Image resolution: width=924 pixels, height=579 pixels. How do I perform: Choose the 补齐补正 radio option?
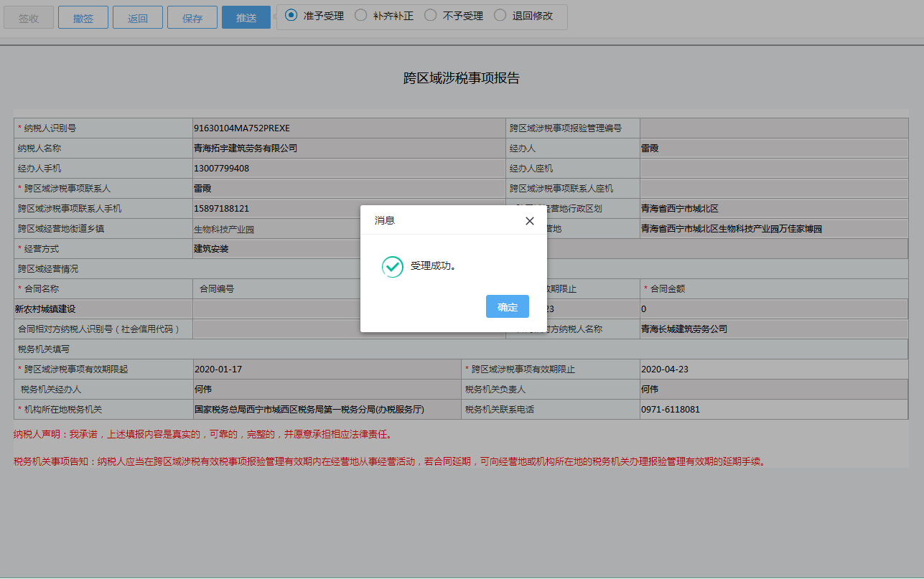pos(361,15)
